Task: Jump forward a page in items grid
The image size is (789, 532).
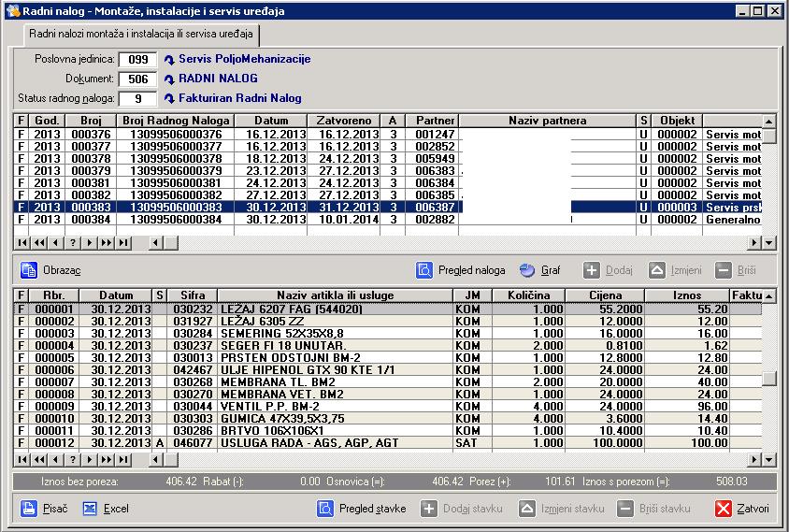Action: [x=107, y=459]
